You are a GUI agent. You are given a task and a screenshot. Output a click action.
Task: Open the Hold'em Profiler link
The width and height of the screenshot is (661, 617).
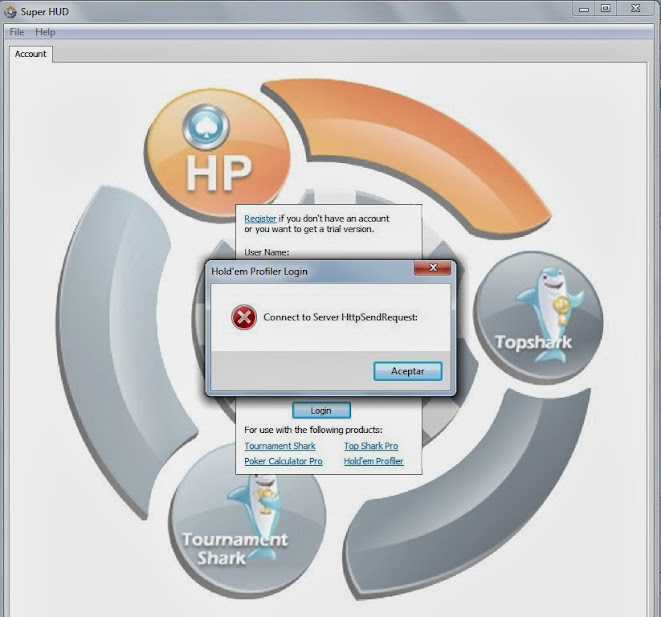[373, 461]
